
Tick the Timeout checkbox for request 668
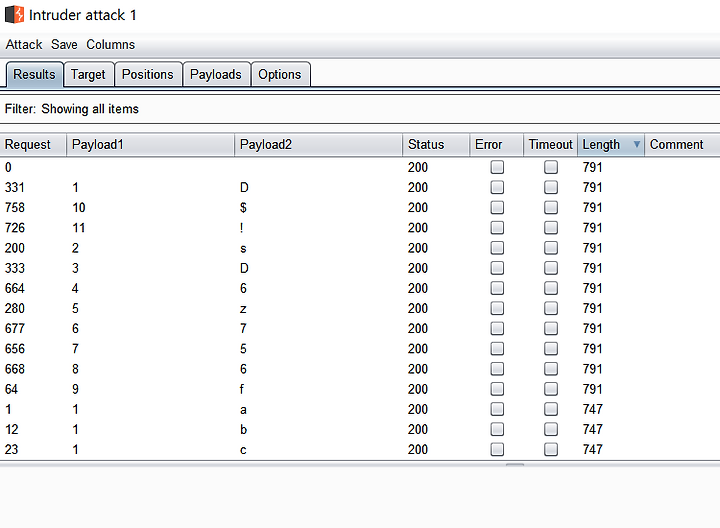pos(551,369)
